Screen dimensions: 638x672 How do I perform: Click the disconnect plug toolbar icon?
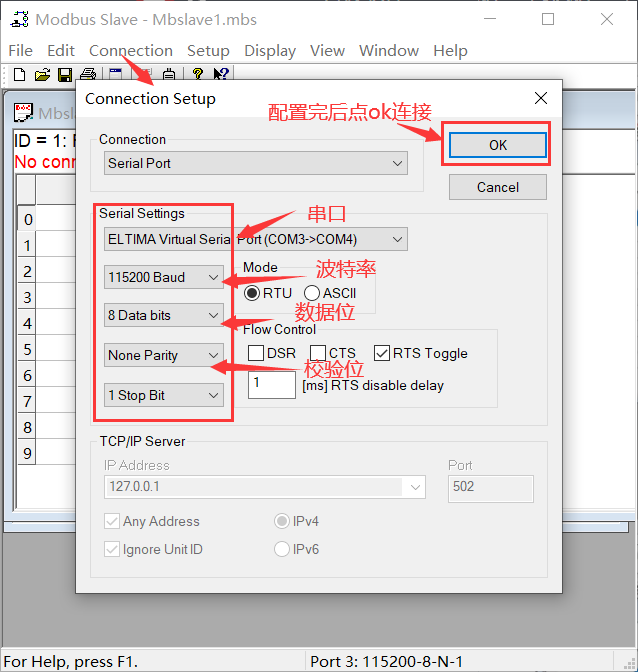(x=169, y=75)
